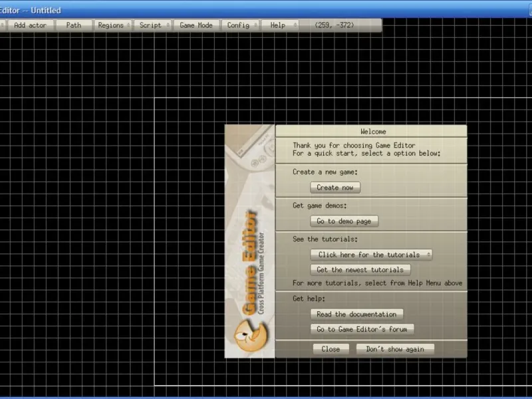Switch to Game Mode
532x399 pixels.
point(196,25)
